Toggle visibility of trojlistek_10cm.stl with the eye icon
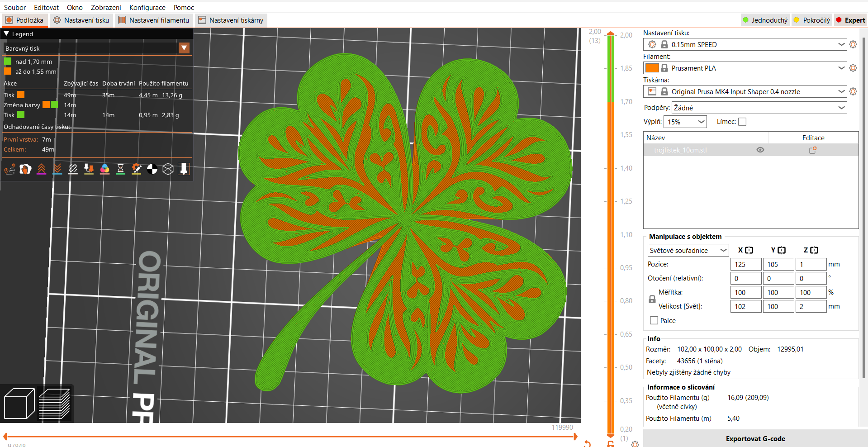The width and height of the screenshot is (868, 447). point(760,150)
